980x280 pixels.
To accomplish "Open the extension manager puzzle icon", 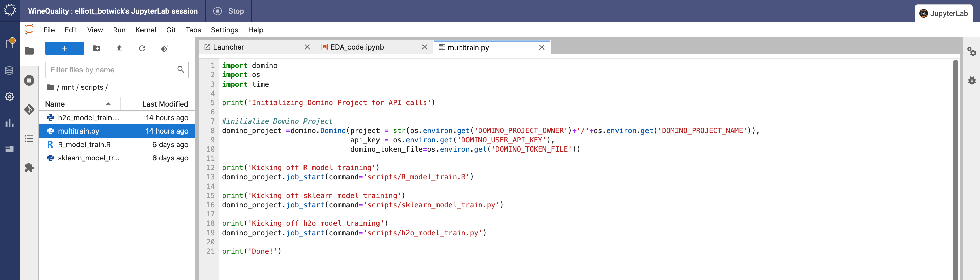I will click(x=29, y=168).
